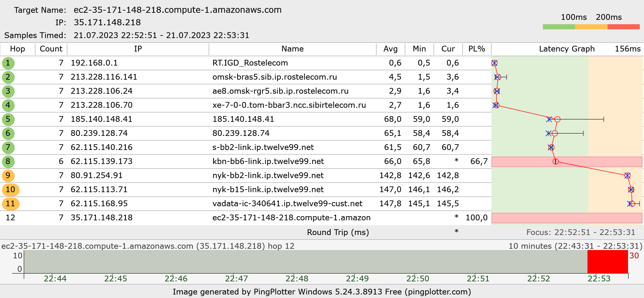The height and width of the screenshot is (298, 644).
Task: Click the green latency legend swatch
Action: [559, 27]
